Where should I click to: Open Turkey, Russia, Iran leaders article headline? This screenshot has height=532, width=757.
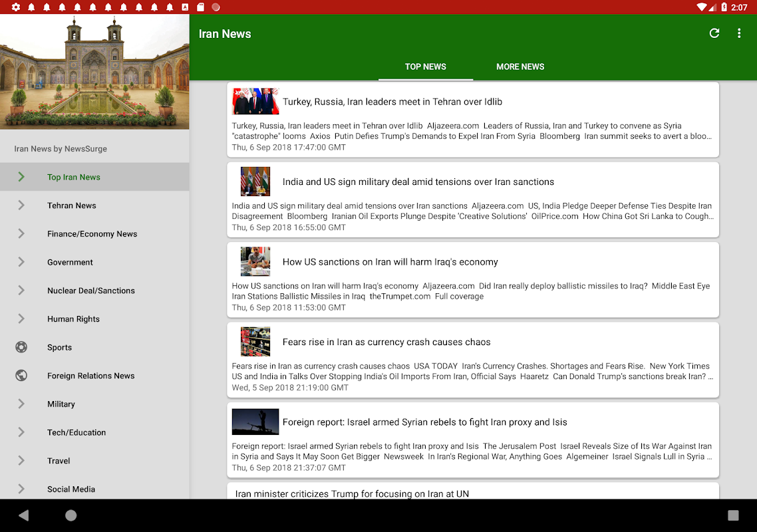[392, 102]
